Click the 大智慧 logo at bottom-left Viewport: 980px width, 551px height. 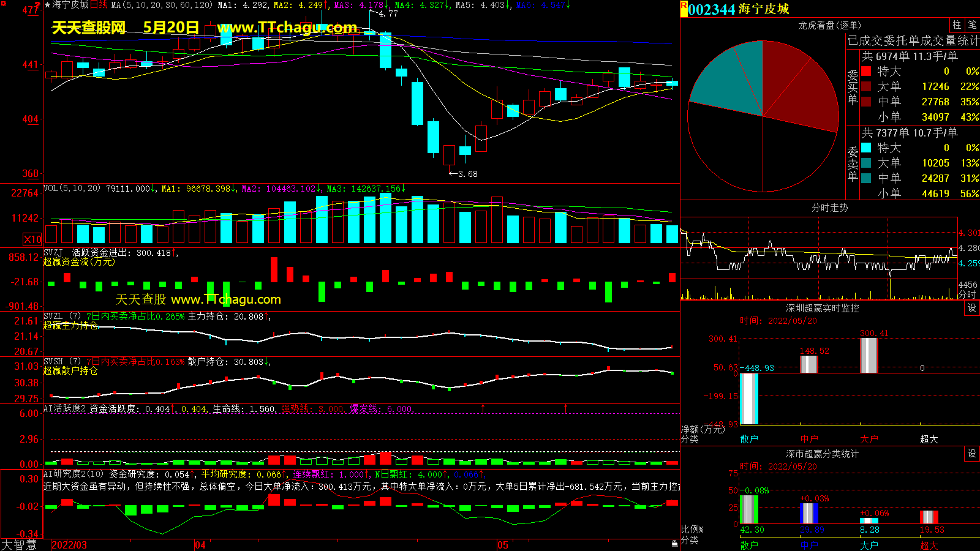[19, 545]
